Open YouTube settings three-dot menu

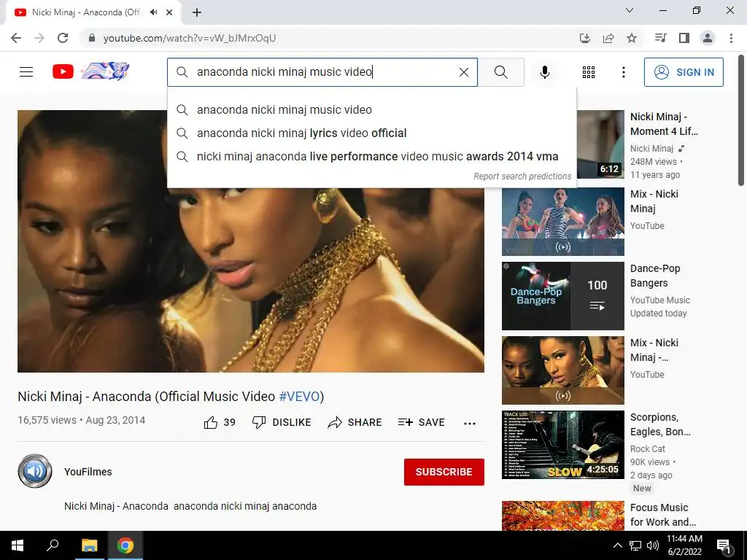pyautogui.click(x=623, y=72)
